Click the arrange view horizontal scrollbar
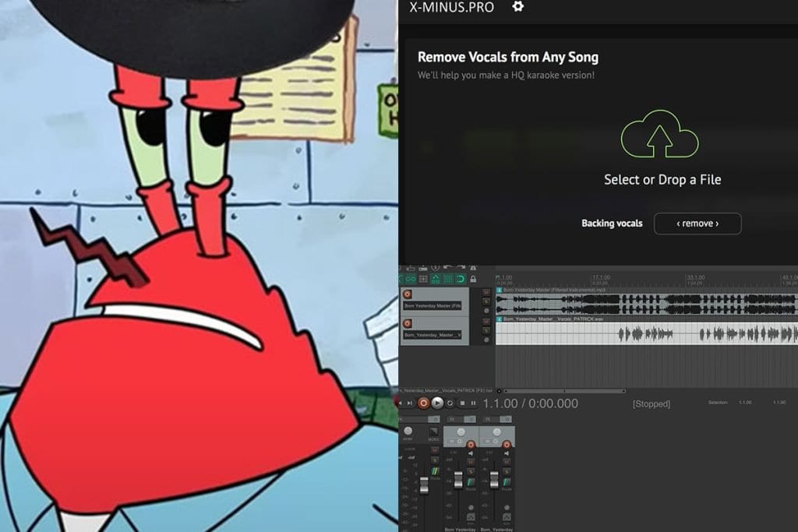The image size is (798, 532). click(x=564, y=391)
